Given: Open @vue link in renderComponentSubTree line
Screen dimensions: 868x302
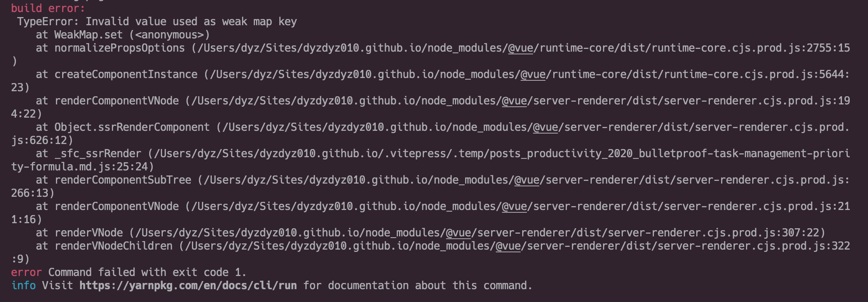Looking at the screenshot, I should [526, 180].
